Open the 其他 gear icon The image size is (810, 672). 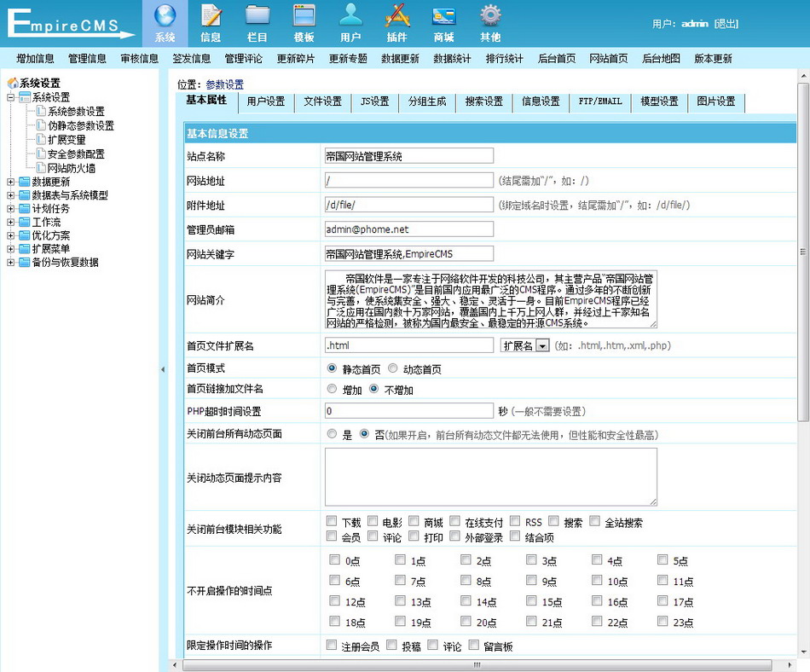[x=490, y=15]
